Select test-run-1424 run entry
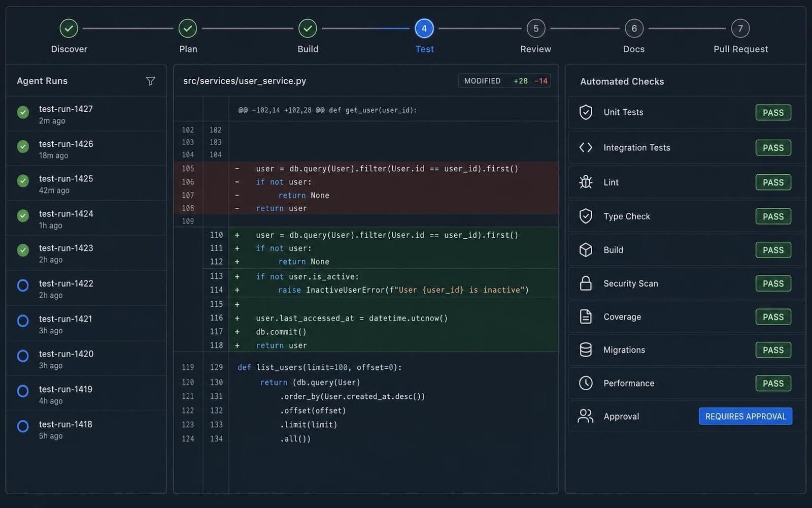The height and width of the screenshot is (508, 812). click(86, 219)
